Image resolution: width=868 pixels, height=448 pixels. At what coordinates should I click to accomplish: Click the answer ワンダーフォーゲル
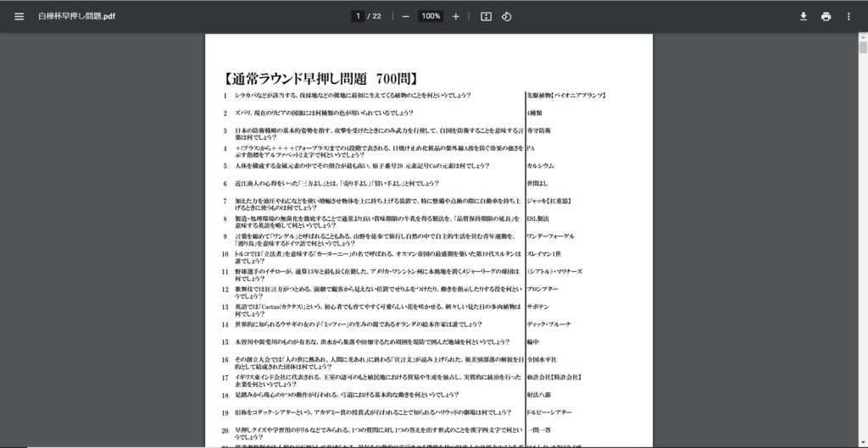551,236
